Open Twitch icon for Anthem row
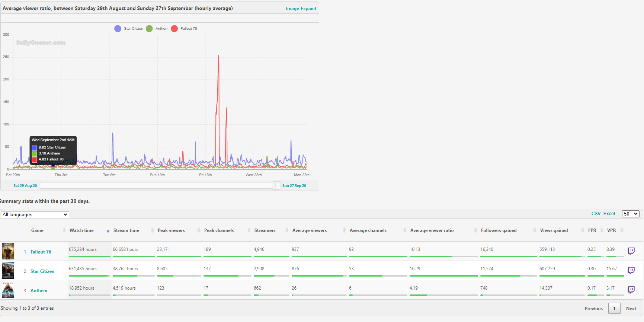 [x=631, y=290]
